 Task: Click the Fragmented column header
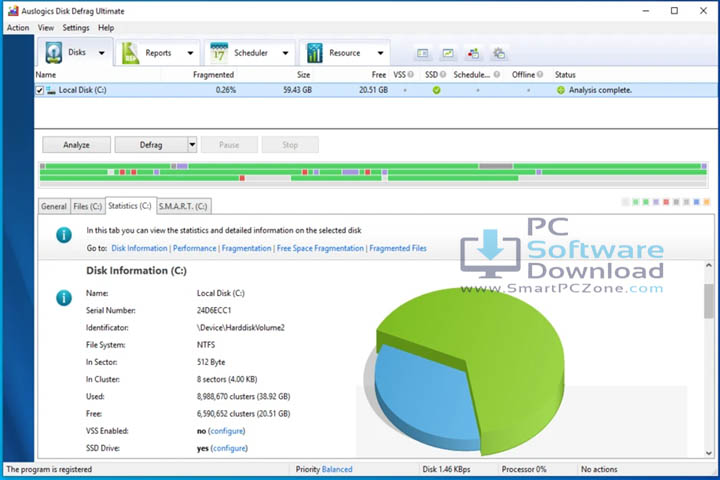(x=213, y=74)
